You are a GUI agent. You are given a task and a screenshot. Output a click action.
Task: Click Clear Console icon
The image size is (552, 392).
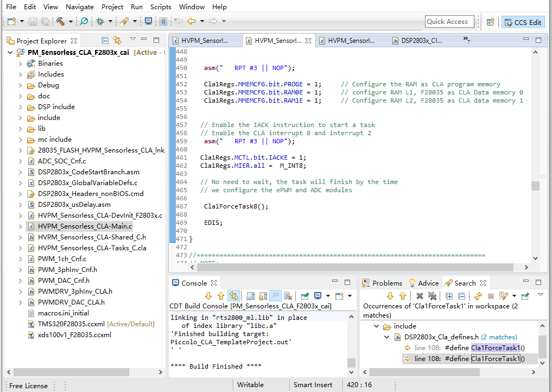pos(288,296)
